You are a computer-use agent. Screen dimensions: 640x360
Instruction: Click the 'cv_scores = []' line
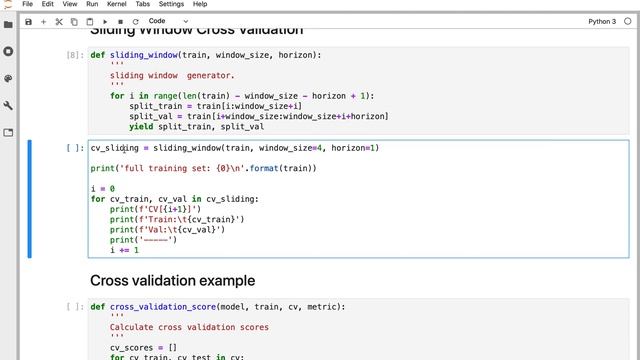[143, 348]
